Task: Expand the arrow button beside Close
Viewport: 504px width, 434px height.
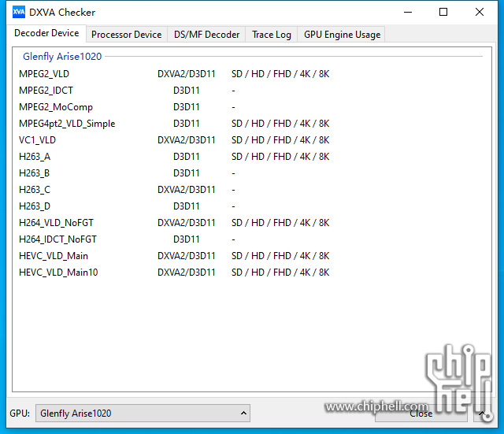Action: (x=482, y=413)
